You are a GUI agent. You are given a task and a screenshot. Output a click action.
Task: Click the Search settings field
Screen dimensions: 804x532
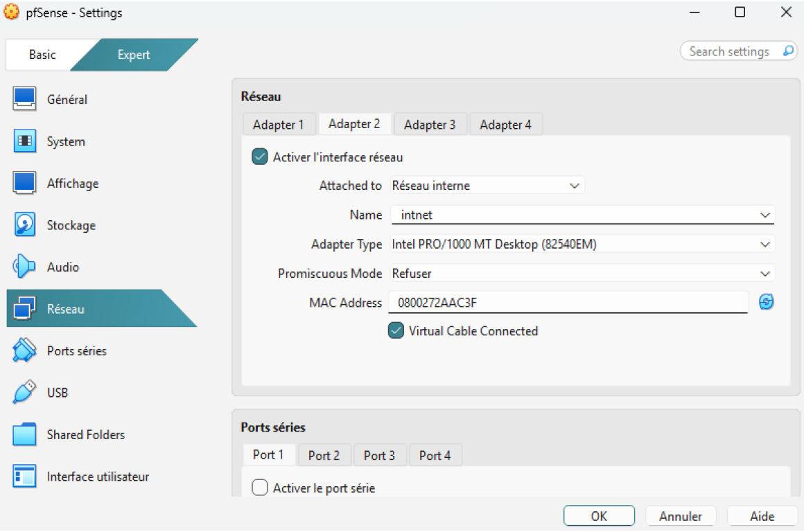tap(738, 51)
